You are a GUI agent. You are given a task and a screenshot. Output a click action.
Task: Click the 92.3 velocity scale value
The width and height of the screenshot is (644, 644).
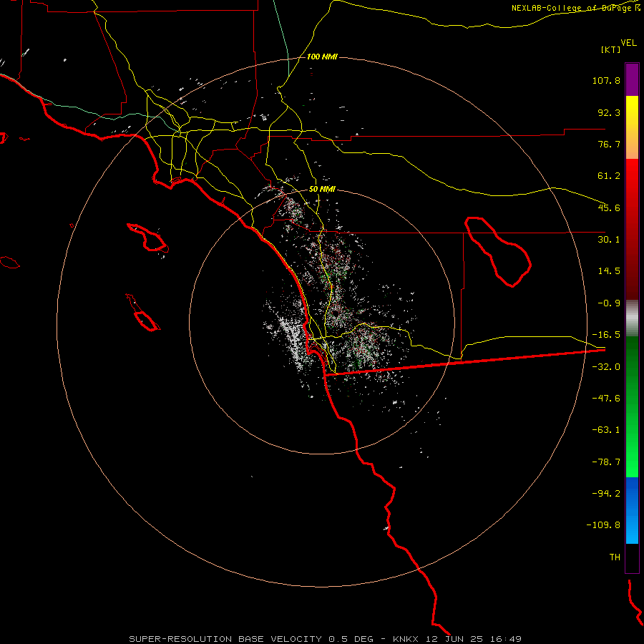point(609,112)
